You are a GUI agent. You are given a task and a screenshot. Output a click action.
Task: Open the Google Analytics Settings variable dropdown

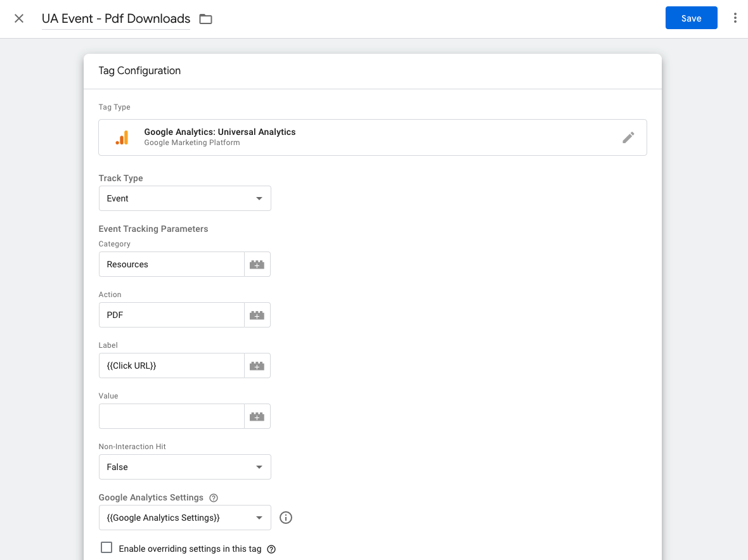pyautogui.click(x=185, y=518)
